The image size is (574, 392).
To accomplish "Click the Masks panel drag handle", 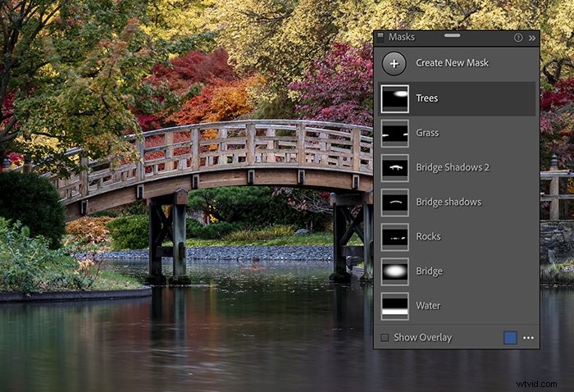I will [x=452, y=35].
